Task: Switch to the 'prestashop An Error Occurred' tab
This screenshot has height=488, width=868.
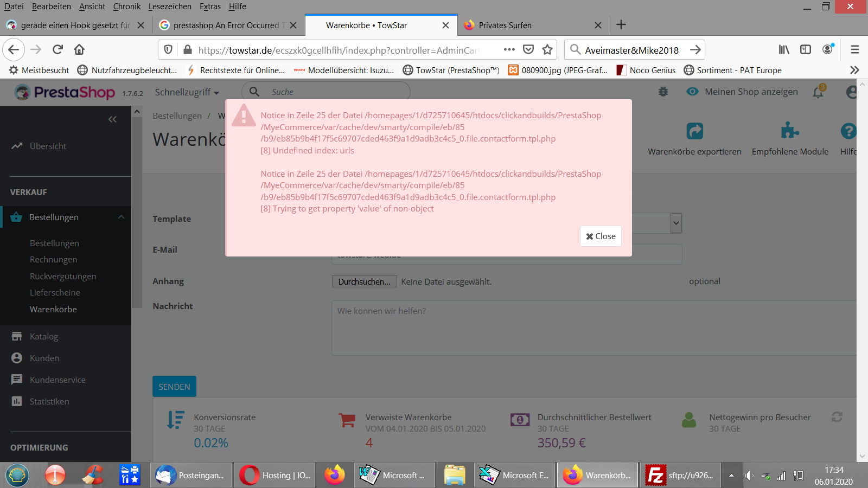Action: tap(229, 25)
